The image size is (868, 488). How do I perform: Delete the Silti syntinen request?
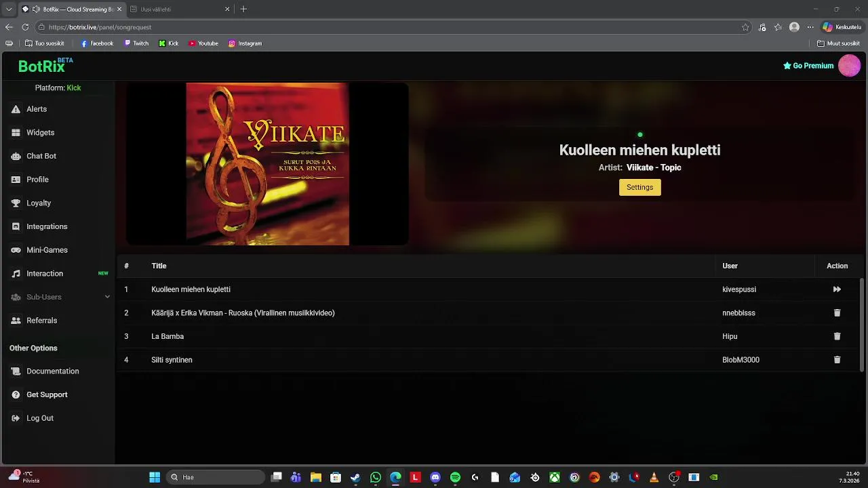click(x=837, y=360)
